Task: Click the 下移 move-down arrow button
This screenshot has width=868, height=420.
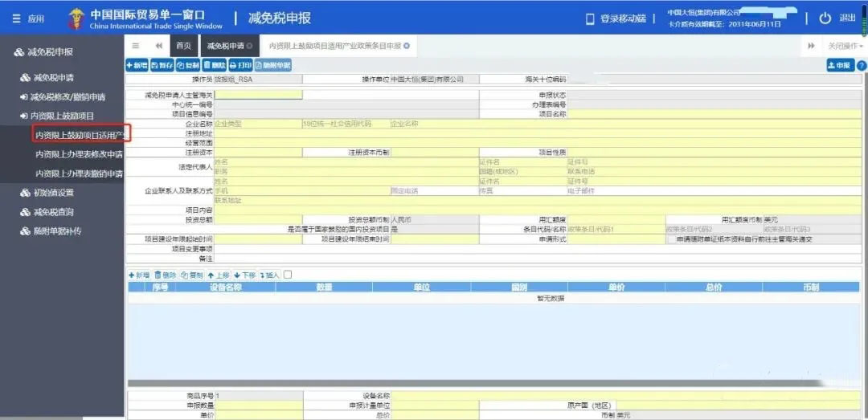Action: [x=244, y=275]
